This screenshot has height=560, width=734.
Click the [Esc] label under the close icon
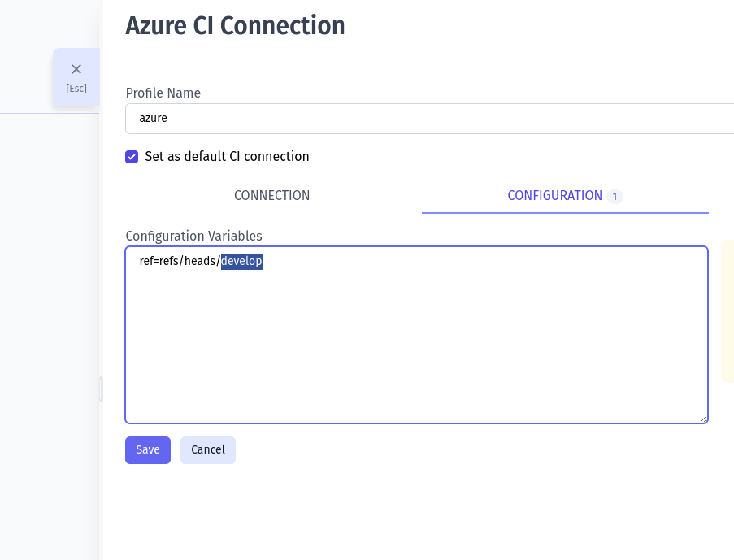(76, 89)
